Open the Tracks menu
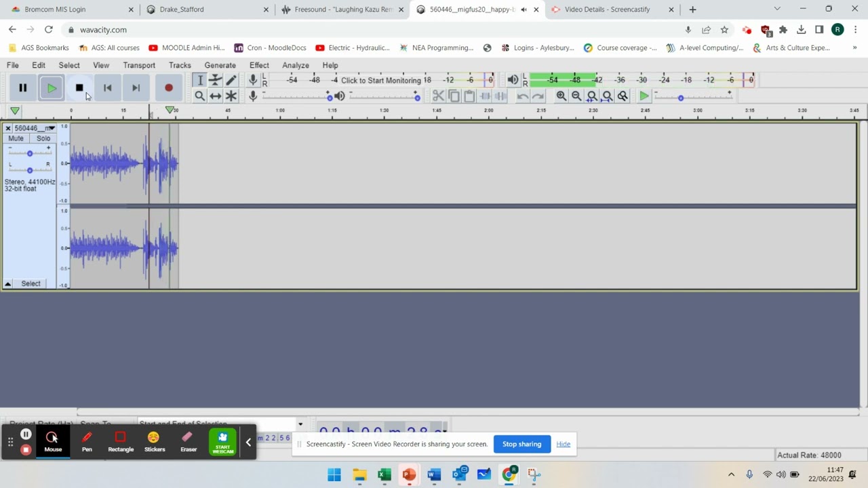 [180, 65]
